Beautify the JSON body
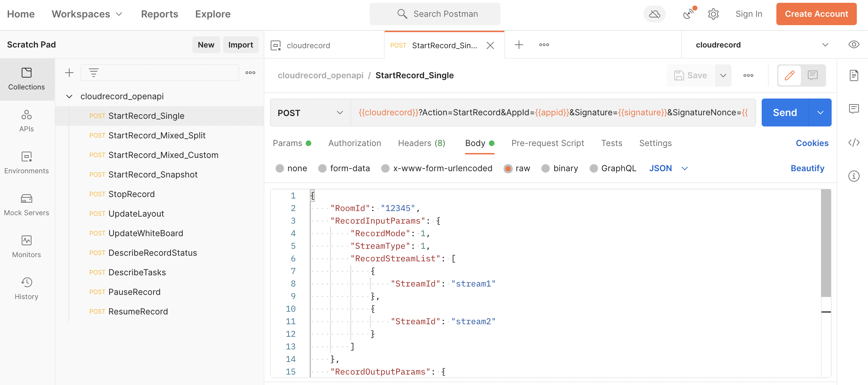 click(807, 168)
